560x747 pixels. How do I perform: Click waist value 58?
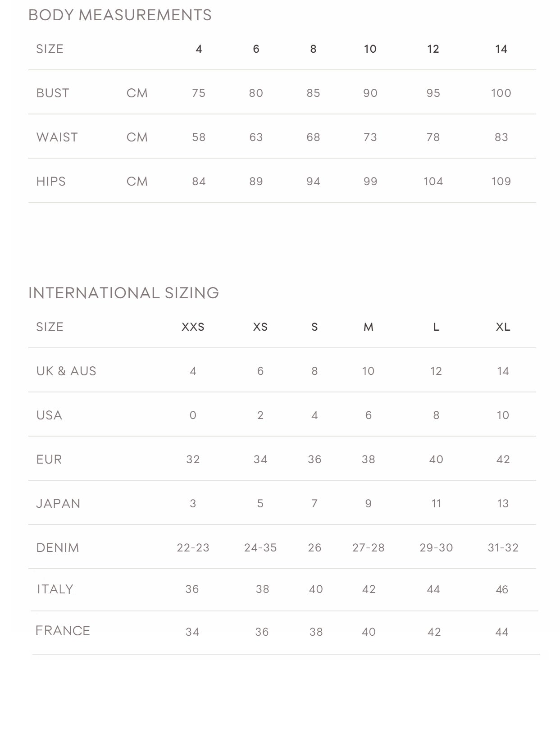tap(199, 137)
